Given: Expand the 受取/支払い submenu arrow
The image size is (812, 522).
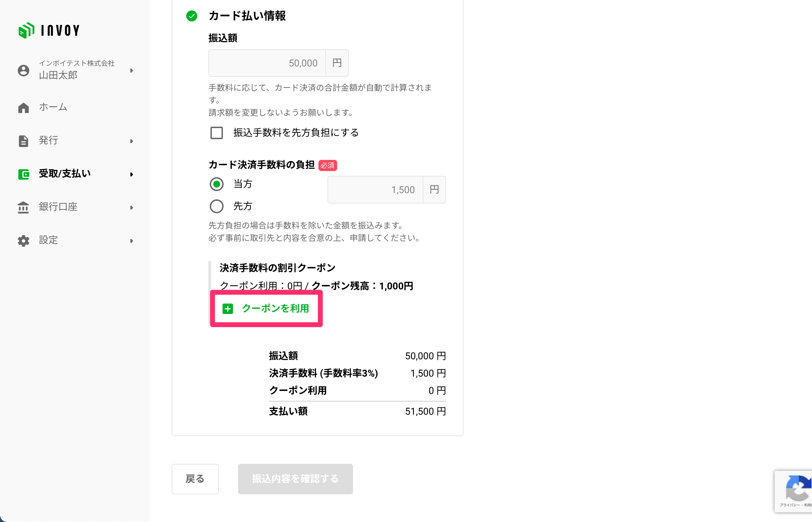Looking at the screenshot, I should coord(132,174).
